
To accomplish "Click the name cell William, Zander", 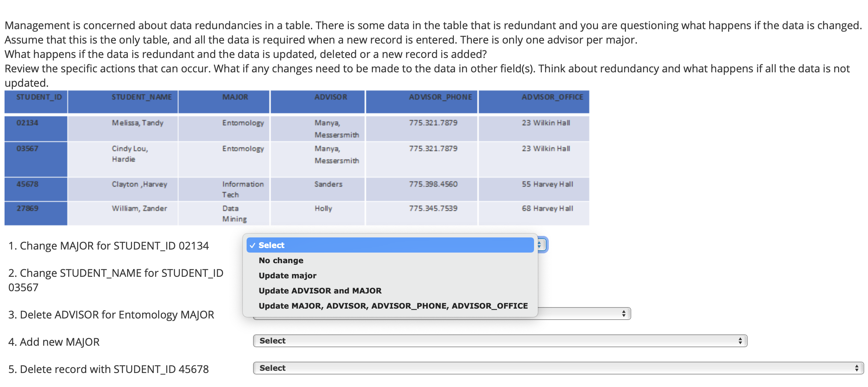I will click(x=123, y=213).
